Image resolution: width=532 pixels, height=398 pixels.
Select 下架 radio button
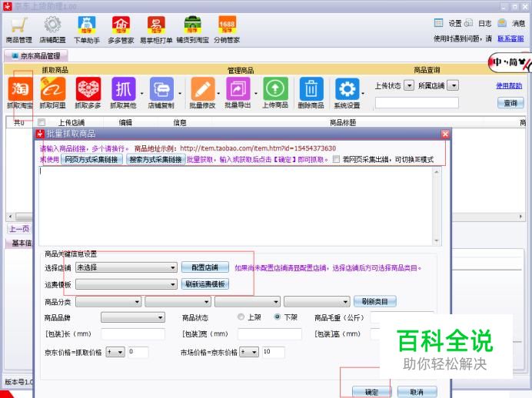(278, 317)
